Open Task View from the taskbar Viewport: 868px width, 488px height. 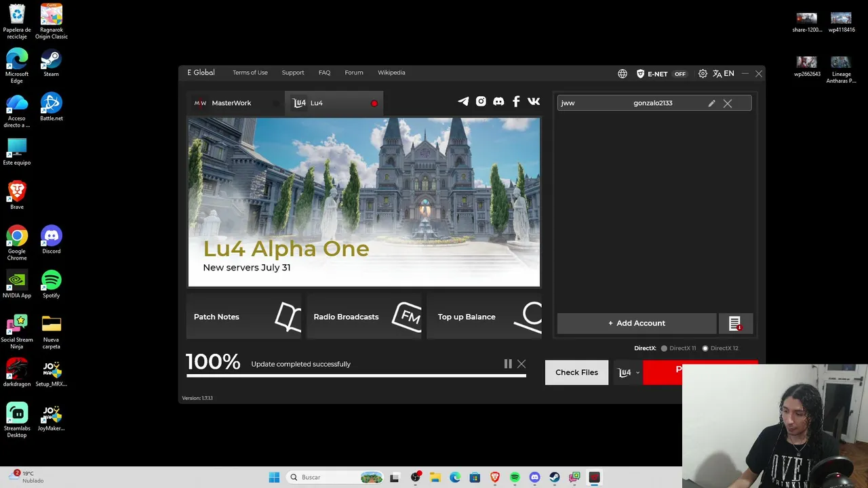point(395,477)
